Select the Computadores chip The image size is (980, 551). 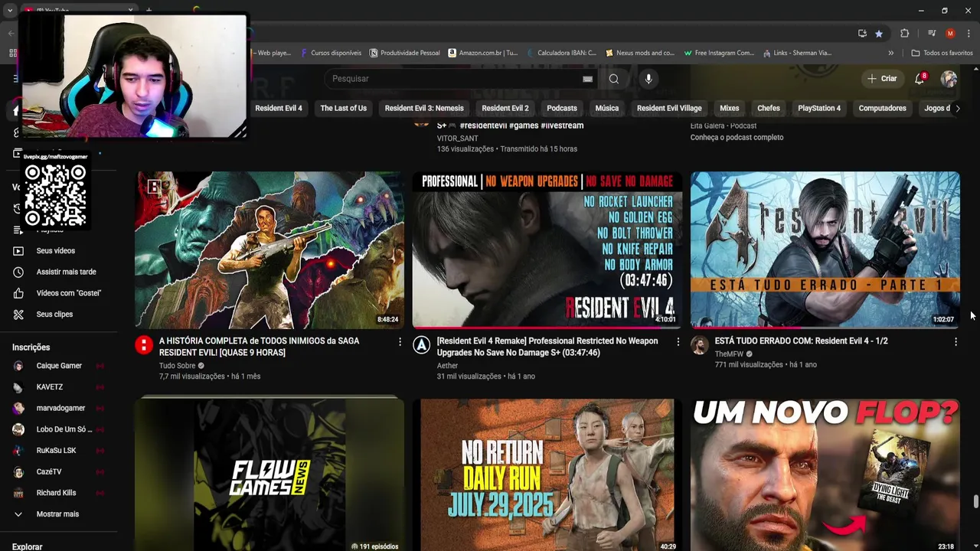point(882,108)
